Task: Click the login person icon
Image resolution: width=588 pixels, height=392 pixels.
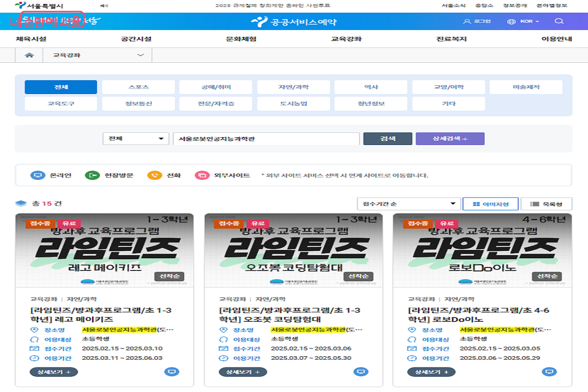Action: click(x=467, y=22)
